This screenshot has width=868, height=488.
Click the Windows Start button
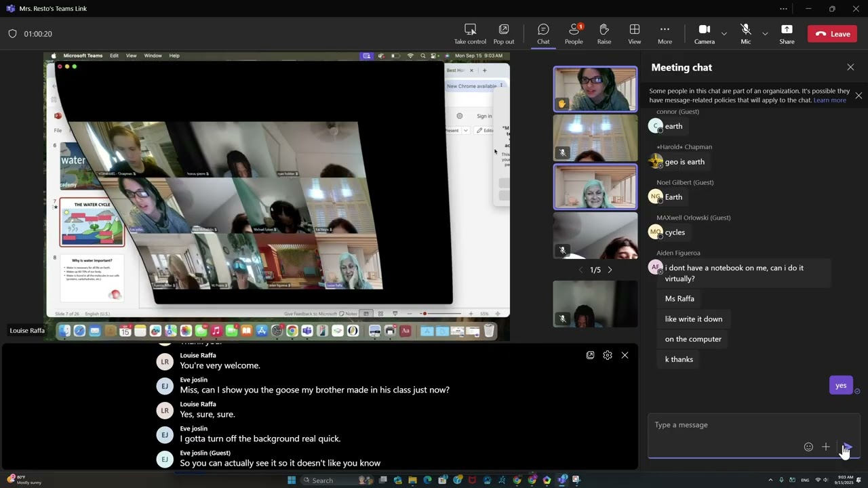pos(292,481)
